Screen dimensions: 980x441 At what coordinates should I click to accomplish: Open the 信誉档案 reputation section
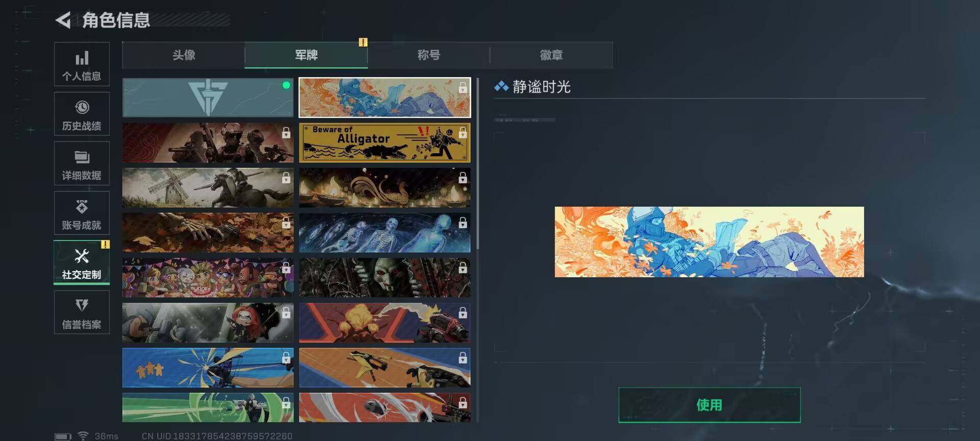tap(82, 312)
